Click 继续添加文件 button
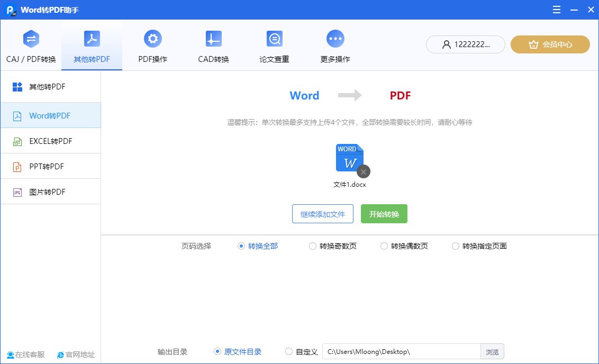 323,214
